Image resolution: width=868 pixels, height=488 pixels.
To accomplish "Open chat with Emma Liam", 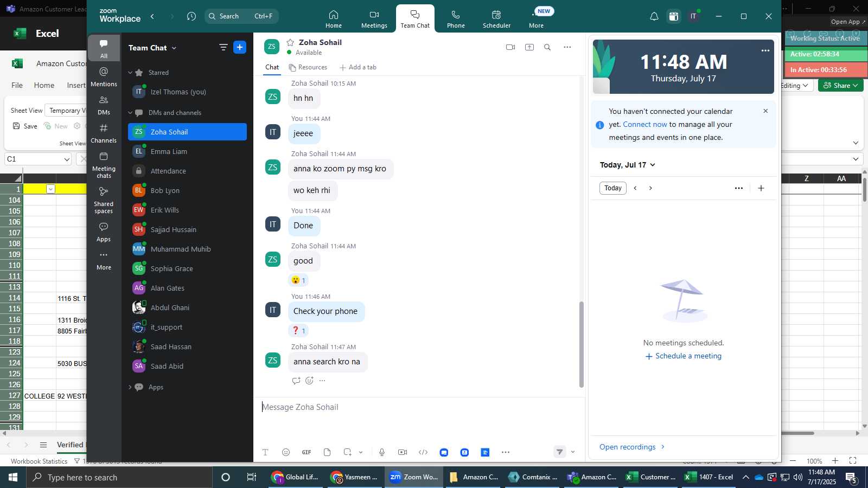I will 187,151.
